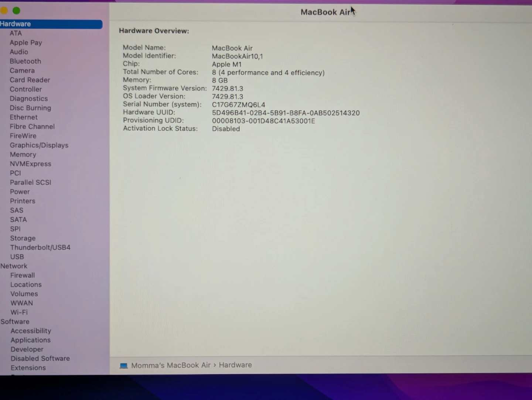
Task: Select the Software category in the sidebar
Action: [15, 321]
